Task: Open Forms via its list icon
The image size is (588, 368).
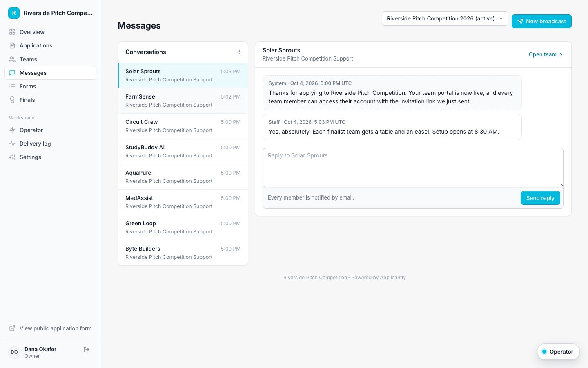Action: point(12,86)
